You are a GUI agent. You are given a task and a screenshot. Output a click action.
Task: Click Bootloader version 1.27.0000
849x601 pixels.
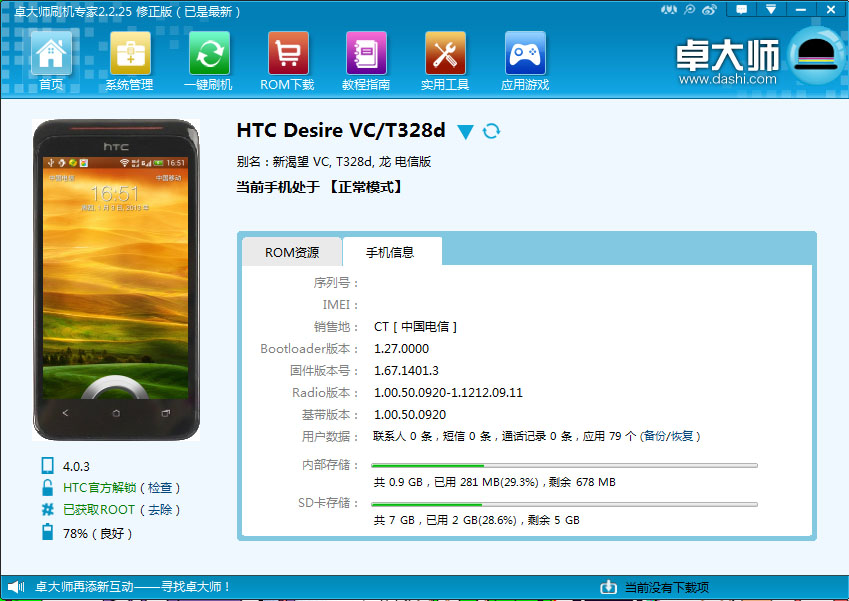pos(401,349)
